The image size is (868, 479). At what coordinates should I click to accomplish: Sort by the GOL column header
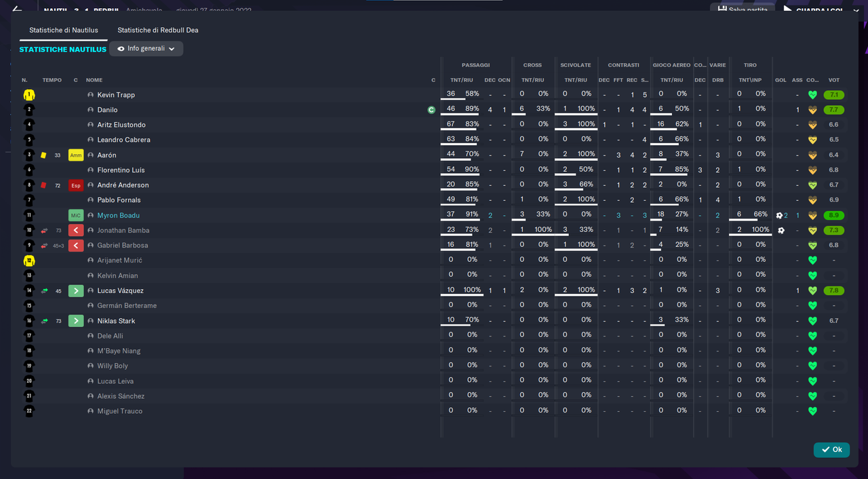click(781, 80)
